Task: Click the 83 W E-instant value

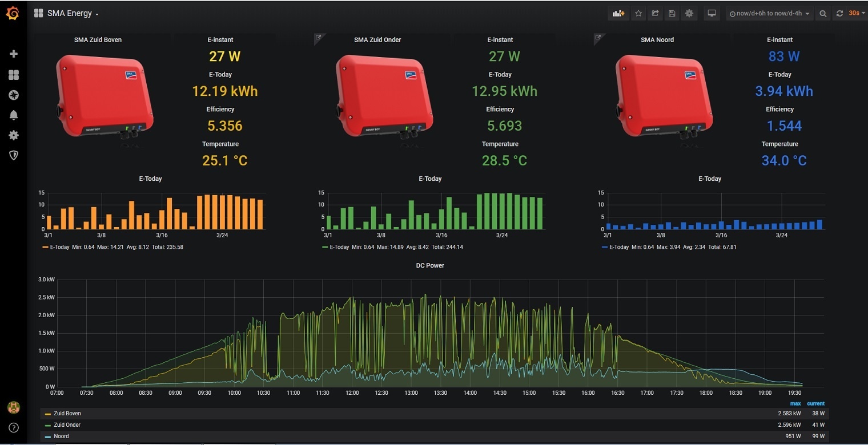Action: [x=784, y=56]
